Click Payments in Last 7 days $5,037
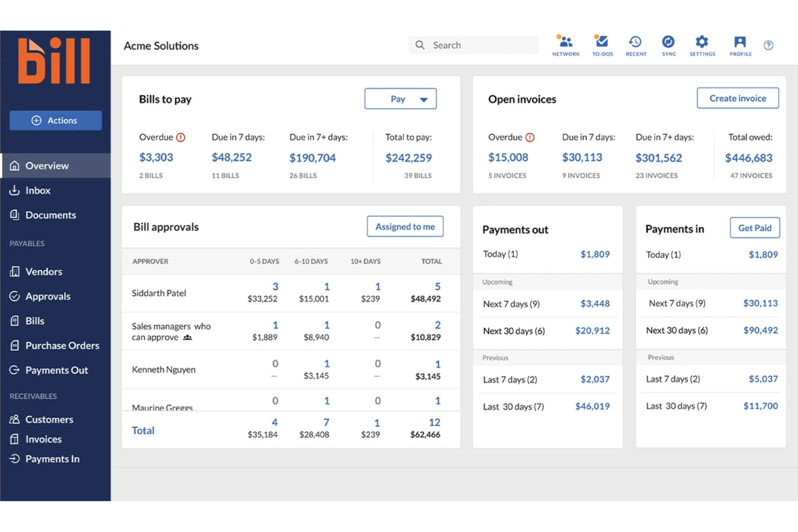Screen dimensions: 798x532 click(763, 379)
